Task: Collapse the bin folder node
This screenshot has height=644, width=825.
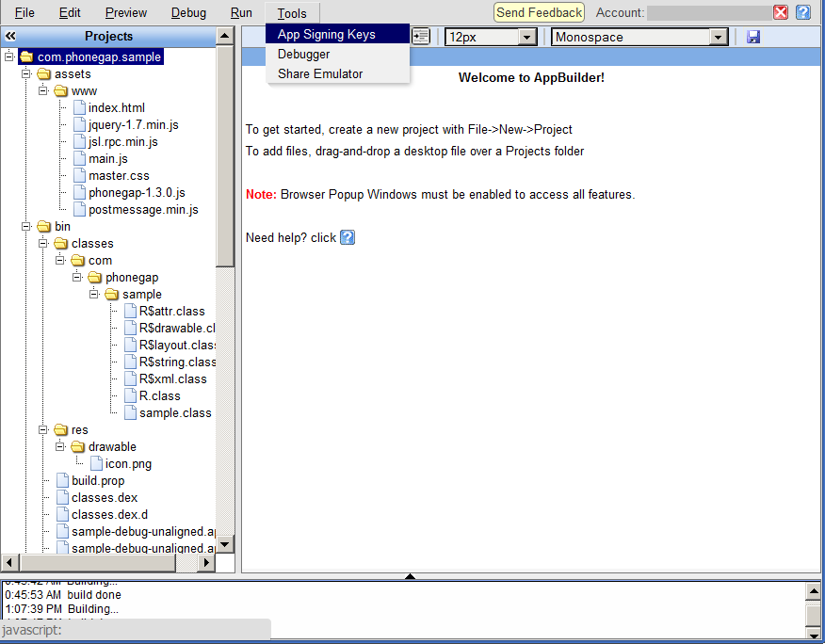Action: coord(26,226)
